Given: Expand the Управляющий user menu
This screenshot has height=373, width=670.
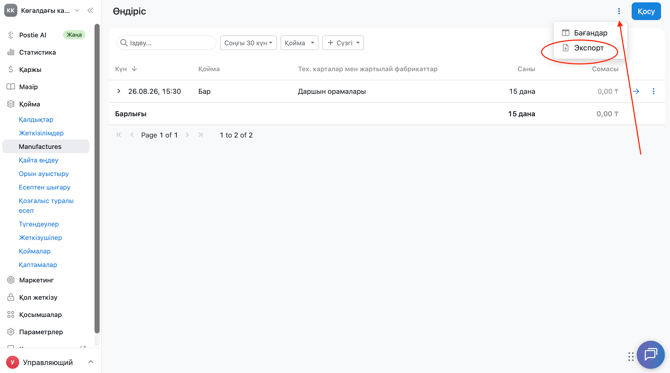Looking at the screenshot, I should point(91,362).
